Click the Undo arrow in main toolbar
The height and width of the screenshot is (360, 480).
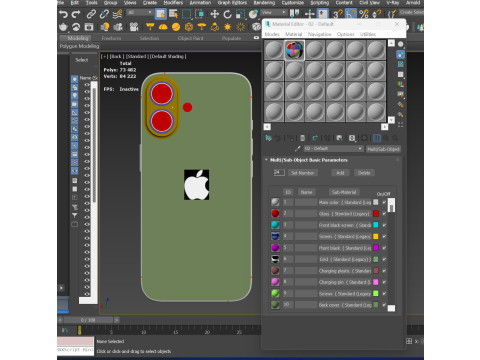(63, 14)
